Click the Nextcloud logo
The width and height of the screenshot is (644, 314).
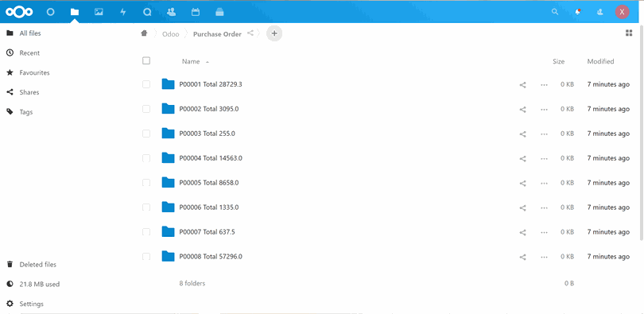[x=19, y=12]
